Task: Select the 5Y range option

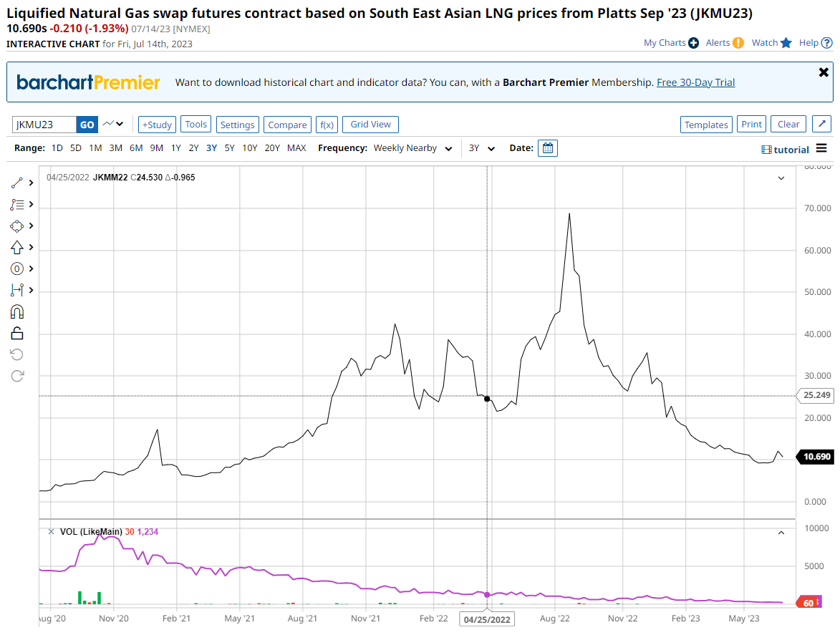Action: pyautogui.click(x=229, y=148)
